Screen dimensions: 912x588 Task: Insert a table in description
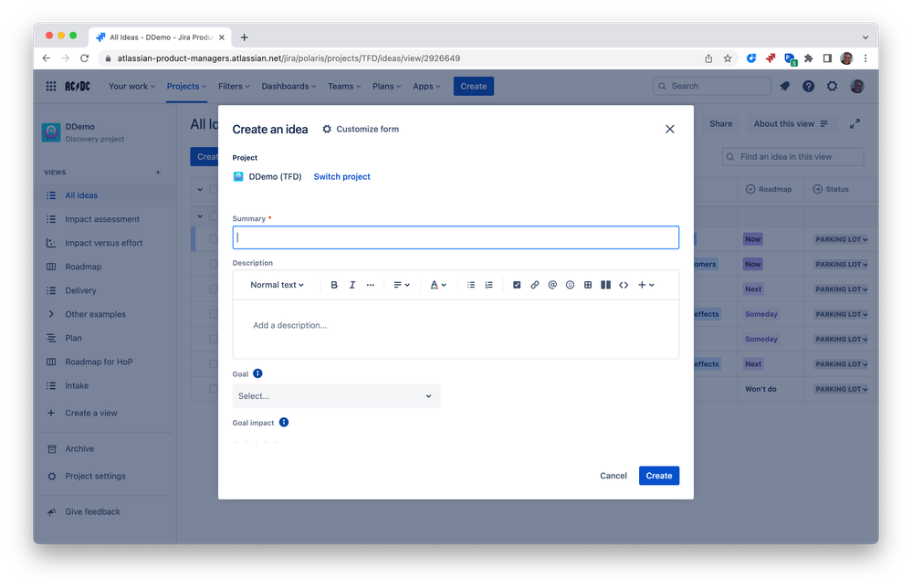click(x=588, y=285)
